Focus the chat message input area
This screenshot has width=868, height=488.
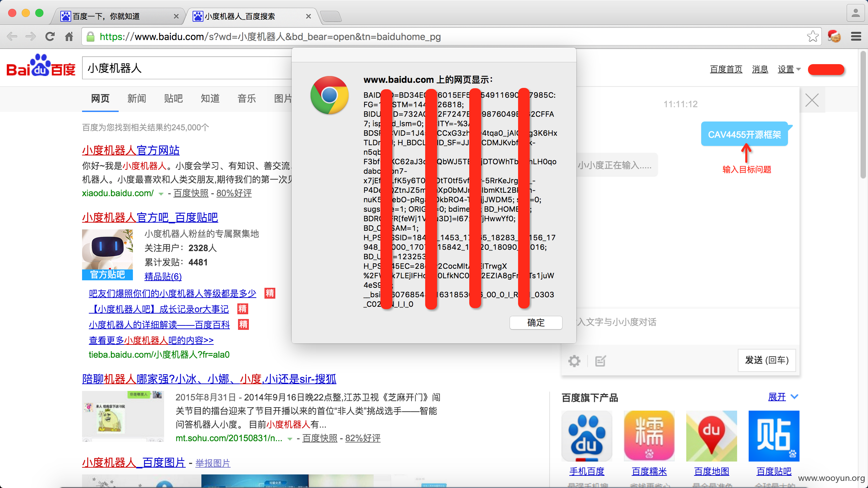[680, 326]
